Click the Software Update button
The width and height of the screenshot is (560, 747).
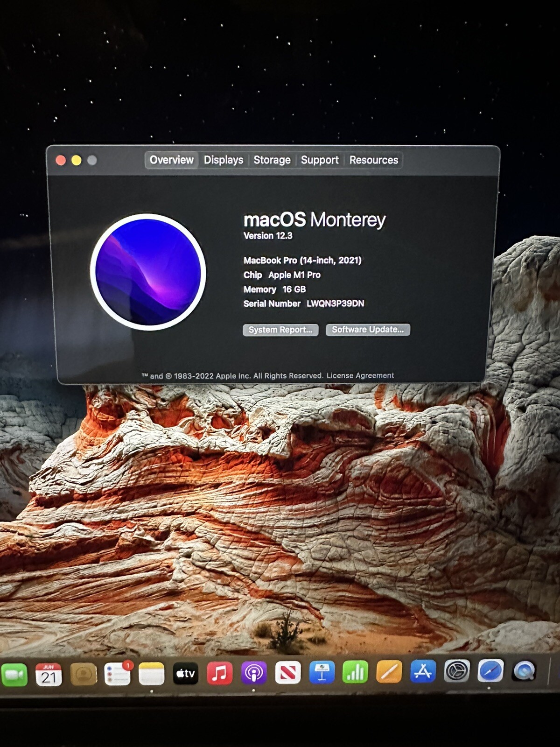pyautogui.click(x=368, y=330)
